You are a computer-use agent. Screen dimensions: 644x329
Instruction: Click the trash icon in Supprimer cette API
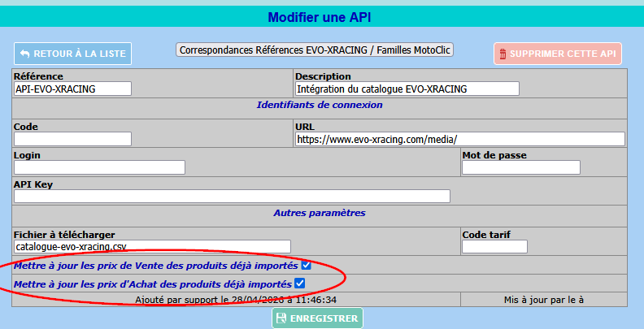(502, 54)
